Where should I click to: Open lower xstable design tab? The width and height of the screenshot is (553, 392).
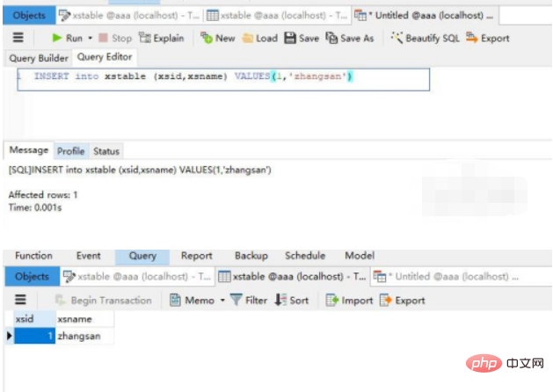click(137, 277)
